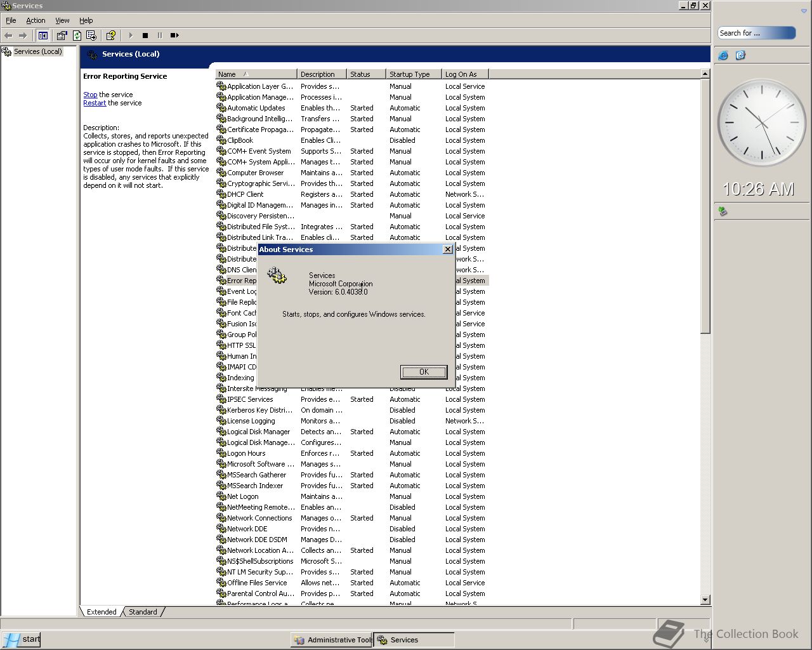Toggle the Show/Hide Console Tree icon
This screenshot has width=812, height=650.
pos(43,36)
